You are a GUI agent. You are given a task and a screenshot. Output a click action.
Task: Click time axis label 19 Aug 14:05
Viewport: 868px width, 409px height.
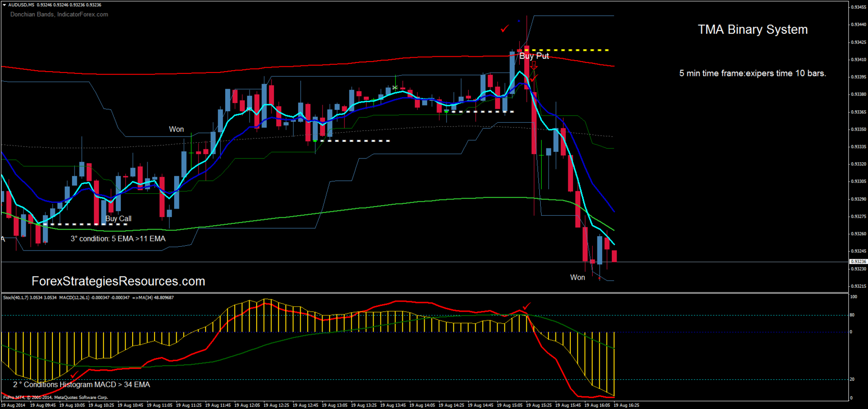point(422,405)
